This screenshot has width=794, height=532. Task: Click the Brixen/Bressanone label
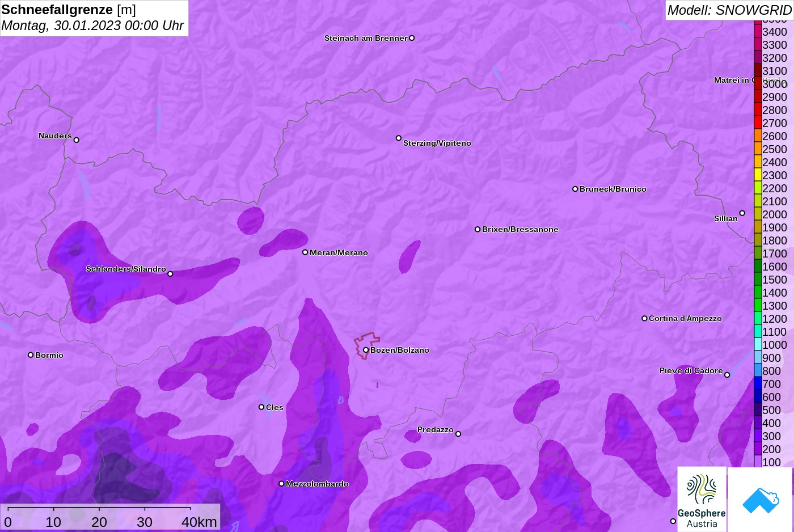(x=520, y=229)
